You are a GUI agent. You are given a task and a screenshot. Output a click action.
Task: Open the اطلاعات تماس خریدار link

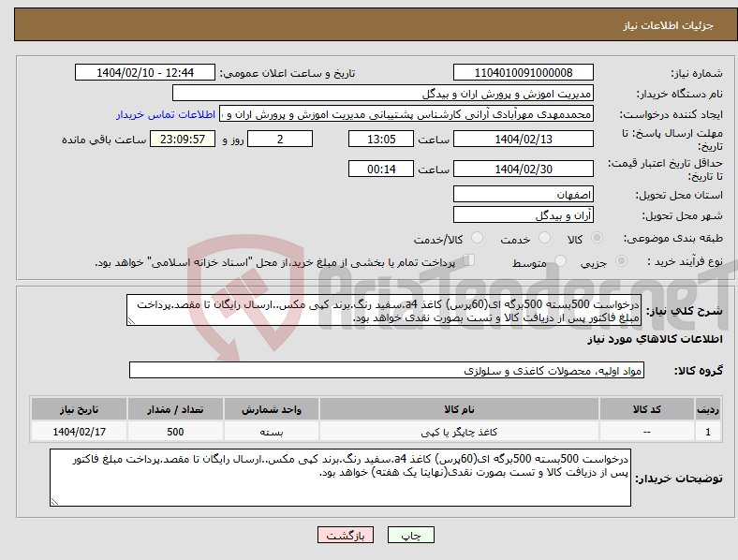(166, 114)
